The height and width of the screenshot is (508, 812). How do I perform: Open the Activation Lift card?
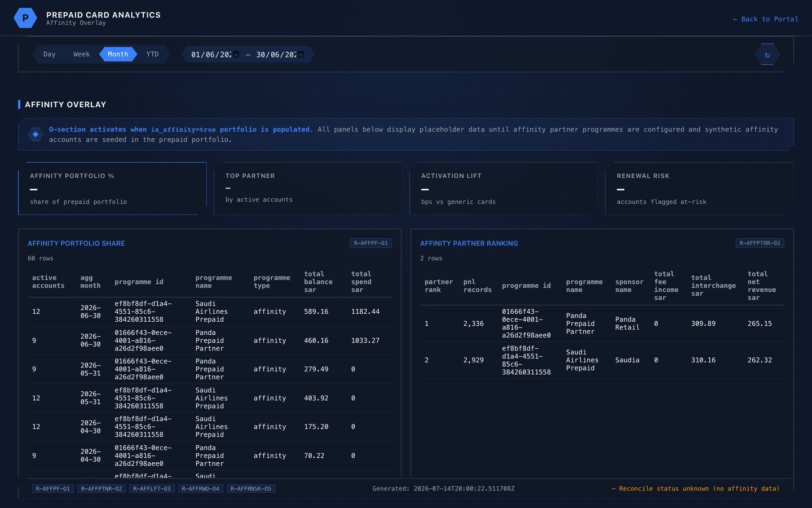(504, 189)
